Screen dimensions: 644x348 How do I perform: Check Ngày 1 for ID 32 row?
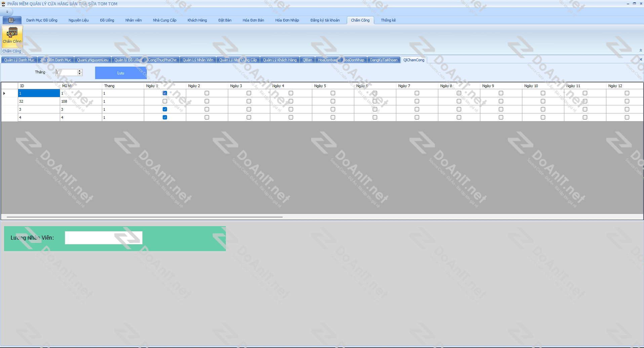pos(165,101)
